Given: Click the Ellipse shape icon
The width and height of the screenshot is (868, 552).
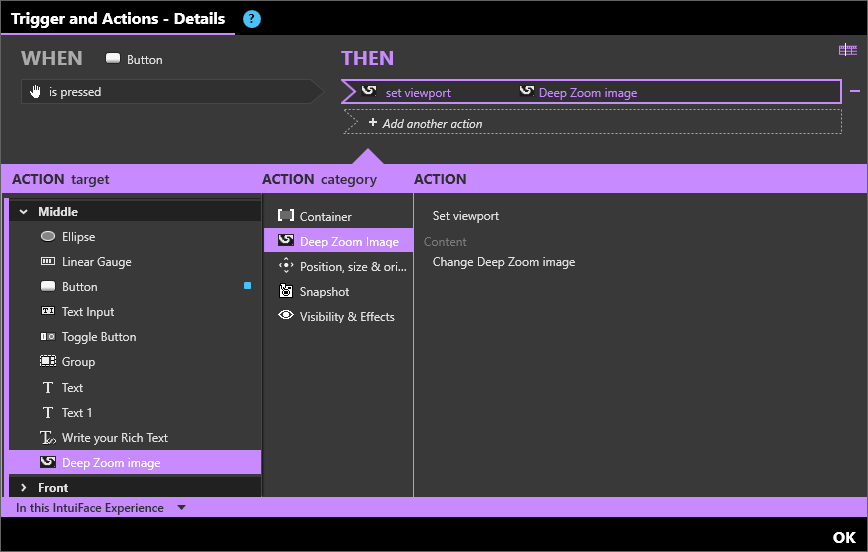Looking at the screenshot, I should (x=48, y=236).
